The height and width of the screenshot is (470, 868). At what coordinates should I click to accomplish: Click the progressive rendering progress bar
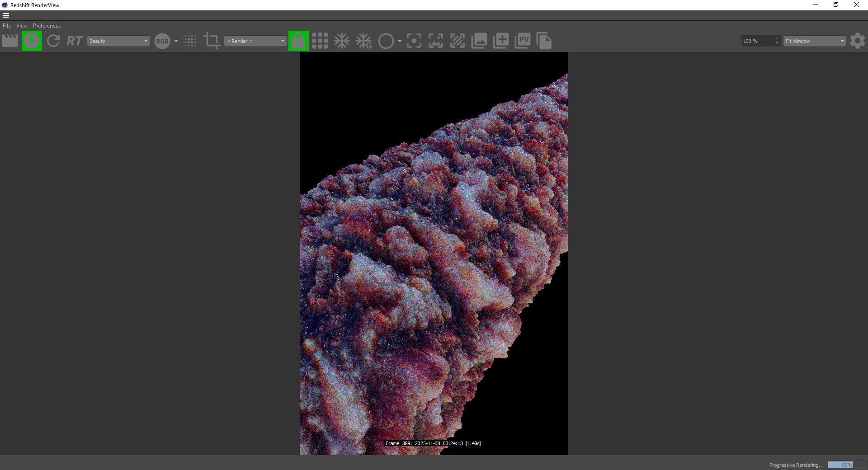(841, 465)
